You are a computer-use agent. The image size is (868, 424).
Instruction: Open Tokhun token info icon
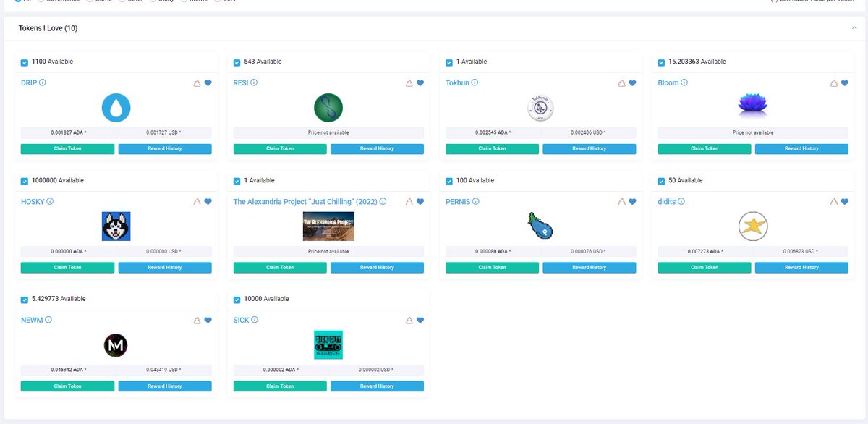click(x=476, y=83)
